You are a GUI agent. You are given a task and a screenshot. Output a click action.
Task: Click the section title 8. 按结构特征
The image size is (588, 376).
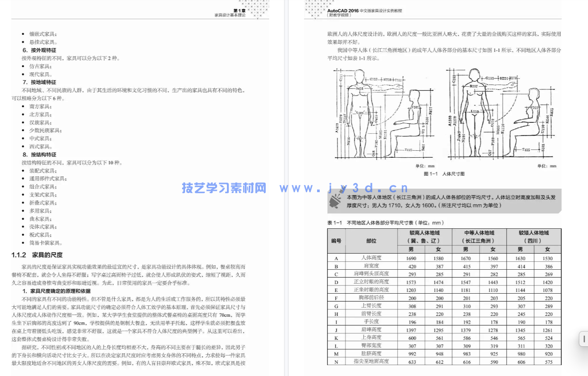[x=40, y=154]
